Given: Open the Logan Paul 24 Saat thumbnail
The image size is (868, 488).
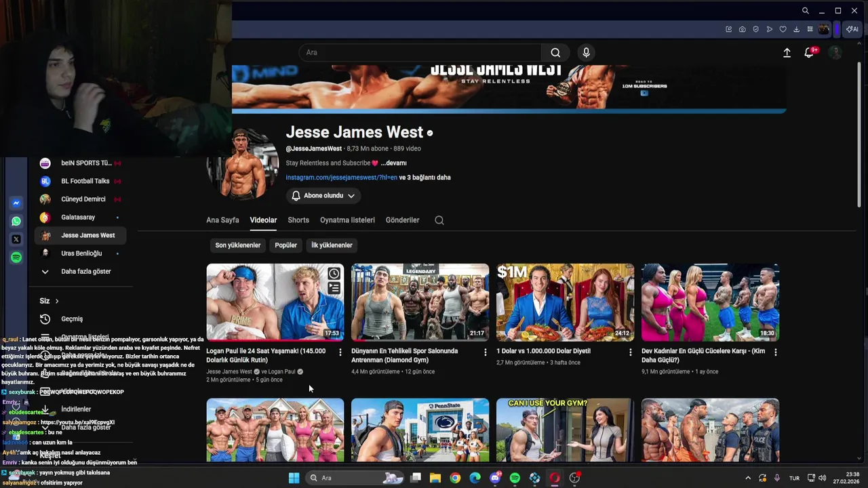Looking at the screenshot, I should click(275, 302).
